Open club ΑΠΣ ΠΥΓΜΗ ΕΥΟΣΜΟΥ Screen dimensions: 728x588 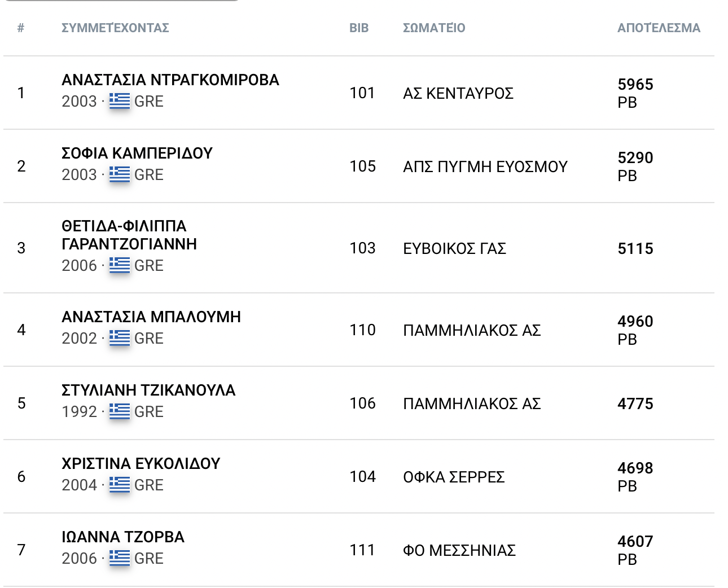click(485, 166)
